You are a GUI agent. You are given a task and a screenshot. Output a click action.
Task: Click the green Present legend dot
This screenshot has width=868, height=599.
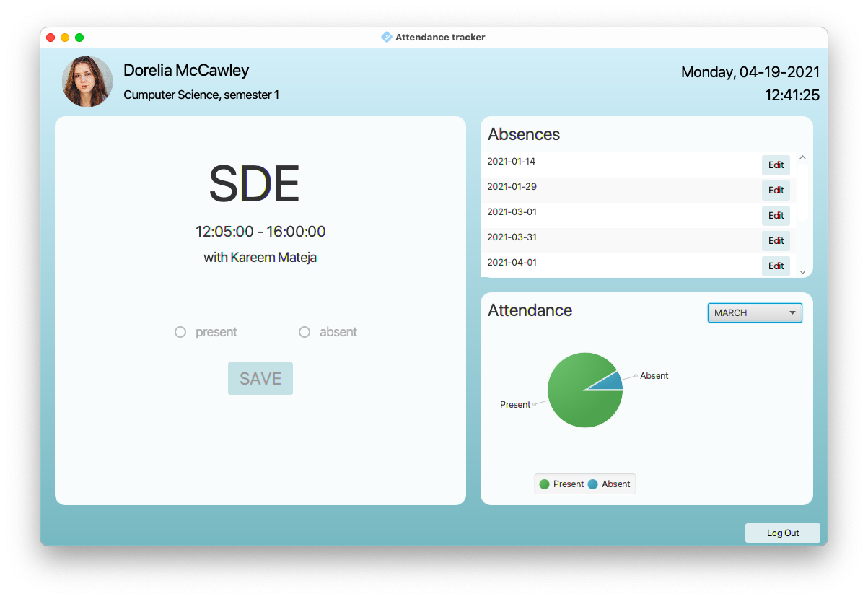point(544,484)
